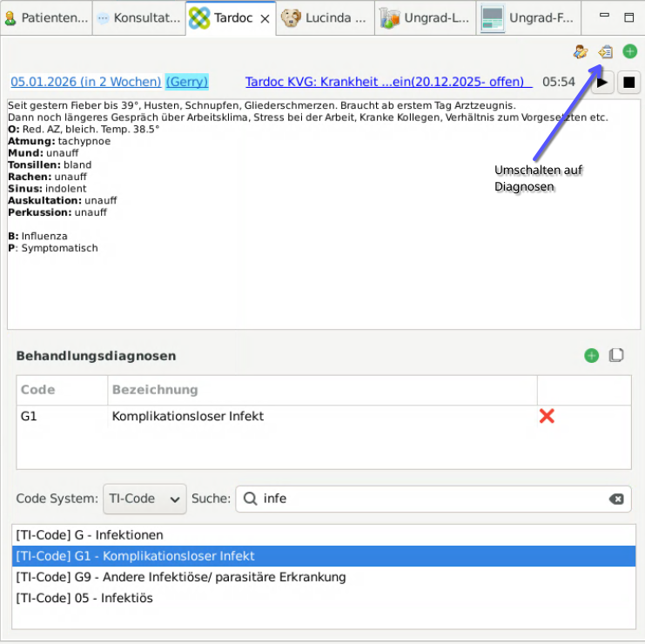The height and width of the screenshot is (644, 645).
Task: Click the green plus icon in top toolbar
Action: click(630, 52)
